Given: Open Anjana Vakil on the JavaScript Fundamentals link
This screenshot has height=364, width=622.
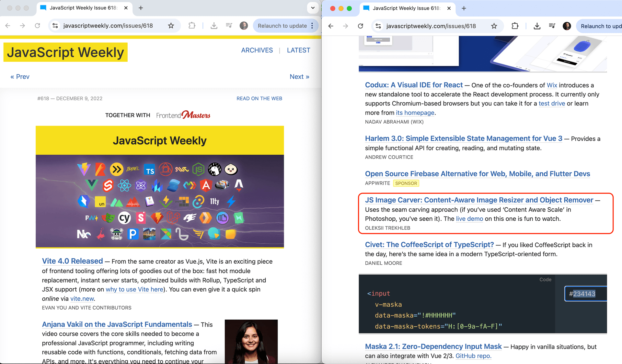Looking at the screenshot, I should (117, 324).
